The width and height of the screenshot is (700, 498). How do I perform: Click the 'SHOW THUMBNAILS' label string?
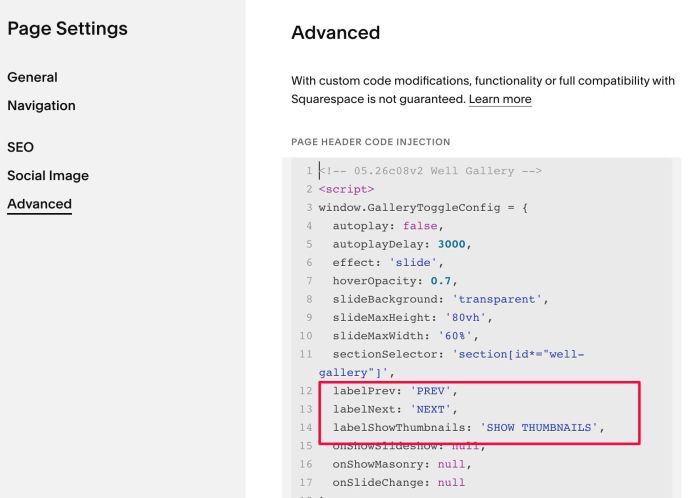pyautogui.click(x=539, y=427)
